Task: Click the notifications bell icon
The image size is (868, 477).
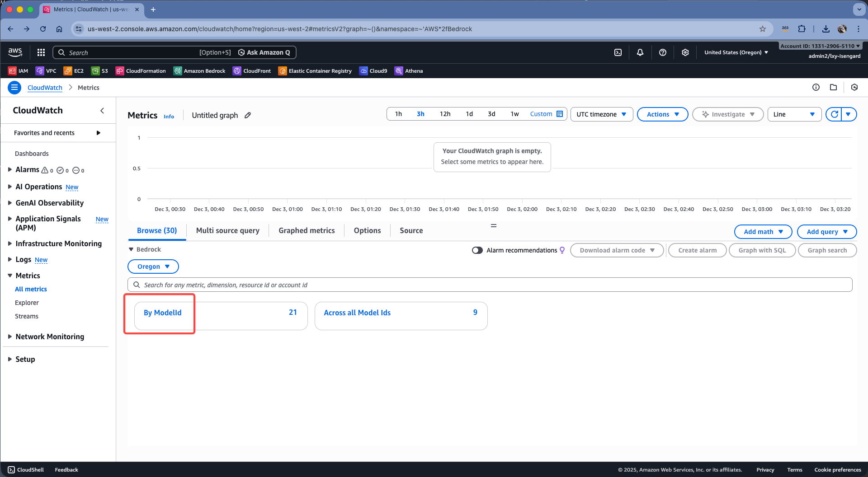Action: [640, 52]
